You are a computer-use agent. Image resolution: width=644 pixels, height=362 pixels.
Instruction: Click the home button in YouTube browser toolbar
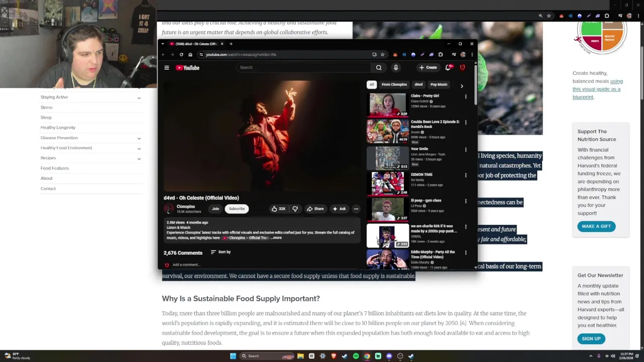pyautogui.click(x=190, y=54)
